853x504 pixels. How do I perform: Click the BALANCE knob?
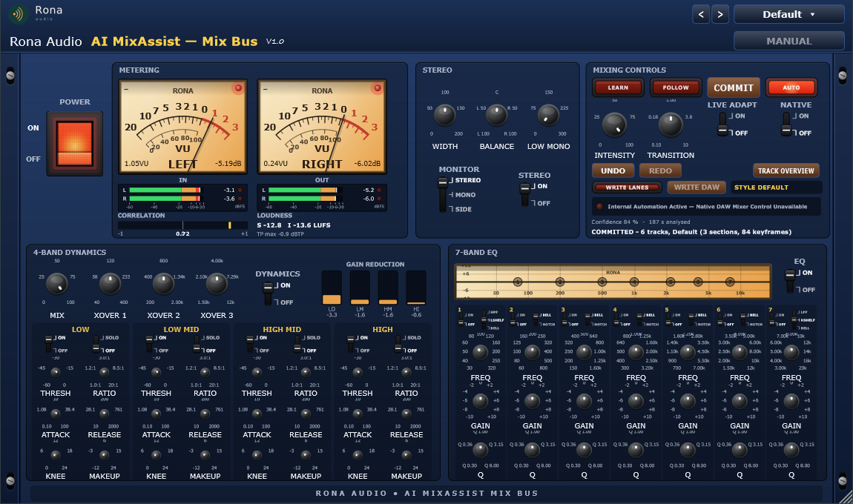(x=496, y=115)
